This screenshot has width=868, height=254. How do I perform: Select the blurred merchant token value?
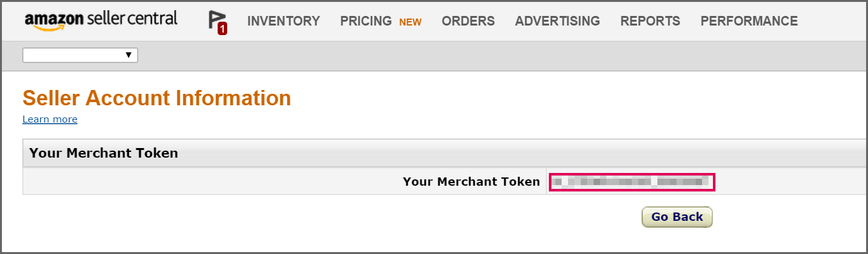[x=630, y=182]
